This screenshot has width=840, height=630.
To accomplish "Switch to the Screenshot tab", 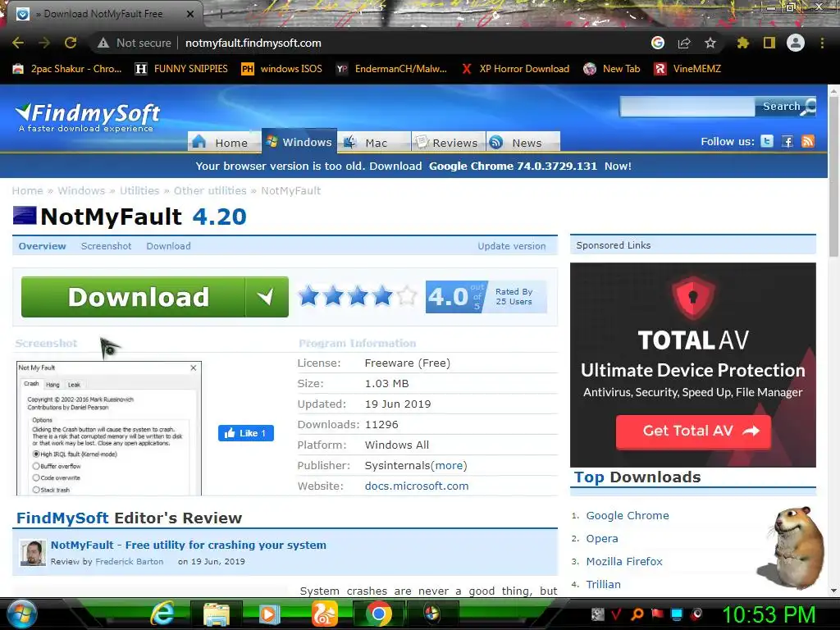I will 106,246.
